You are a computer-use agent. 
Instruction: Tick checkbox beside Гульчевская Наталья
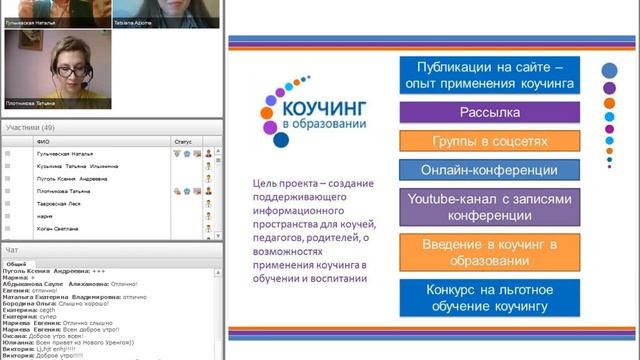(x=7, y=153)
